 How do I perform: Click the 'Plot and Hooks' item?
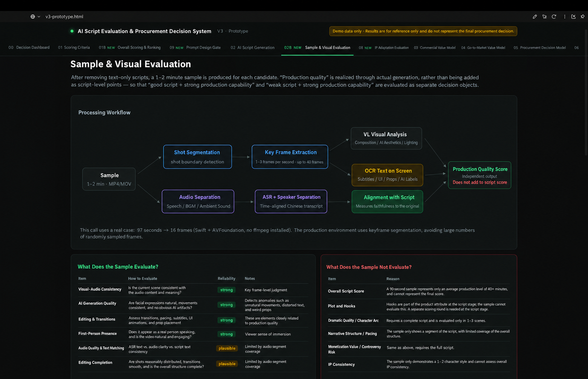[342, 306]
